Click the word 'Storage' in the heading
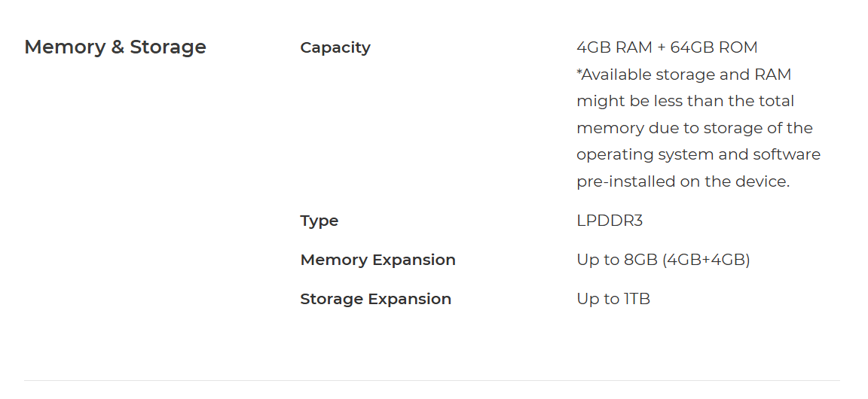The height and width of the screenshot is (399, 868). click(168, 47)
